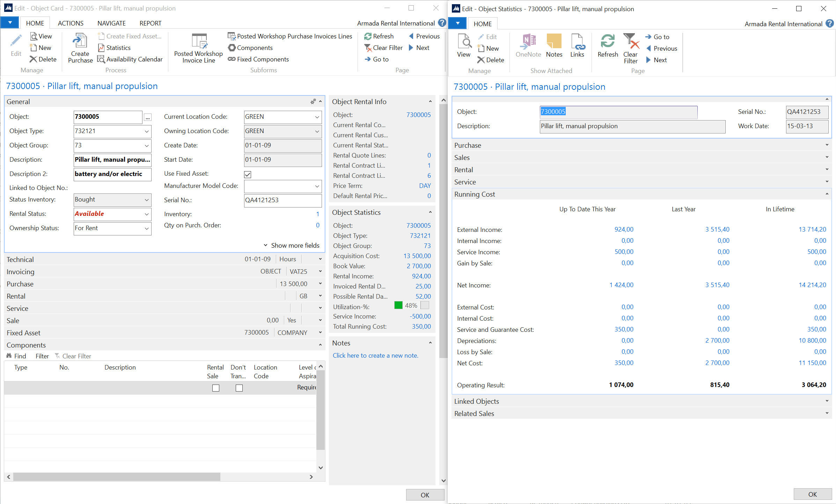This screenshot has width=836, height=504.
Task: Open the Rental Status dropdown
Action: pyautogui.click(x=147, y=214)
